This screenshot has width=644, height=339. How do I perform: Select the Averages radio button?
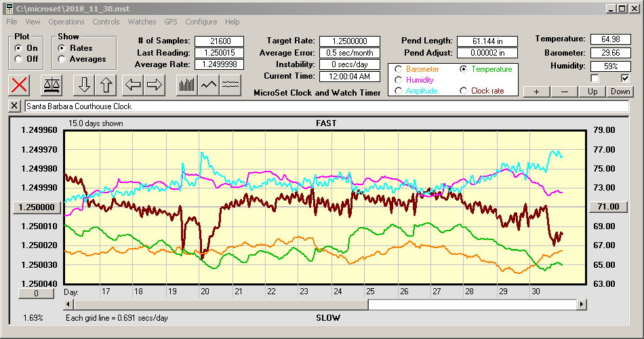(62, 59)
